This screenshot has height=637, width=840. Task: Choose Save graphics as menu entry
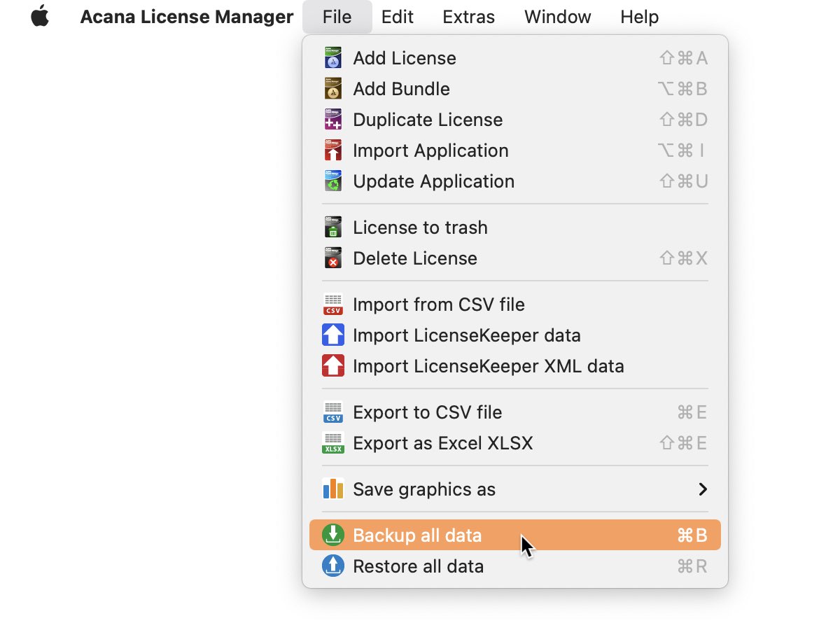(x=515, y=489)
